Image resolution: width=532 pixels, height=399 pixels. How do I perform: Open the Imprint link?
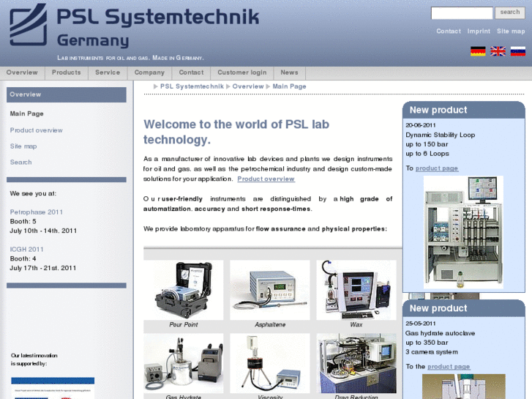click(479, 31)
